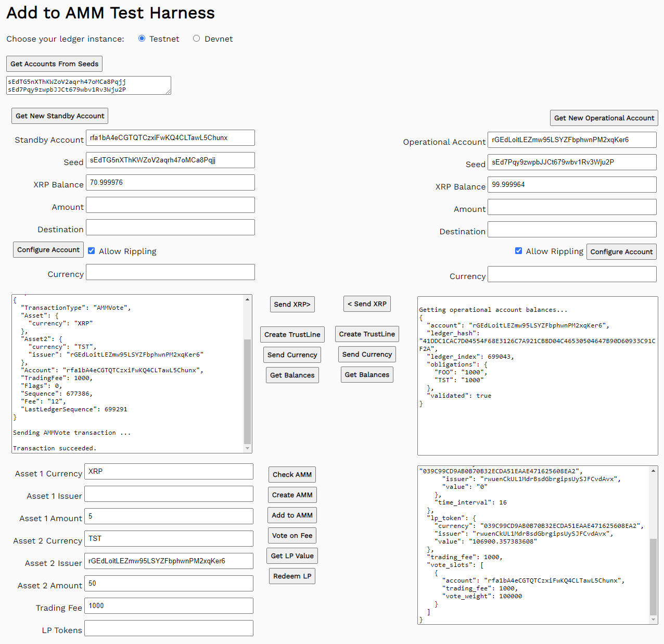This screenshot has width=664, height=644.
Task: Click the standby Destination field
Action: click(x=170, y=228)
